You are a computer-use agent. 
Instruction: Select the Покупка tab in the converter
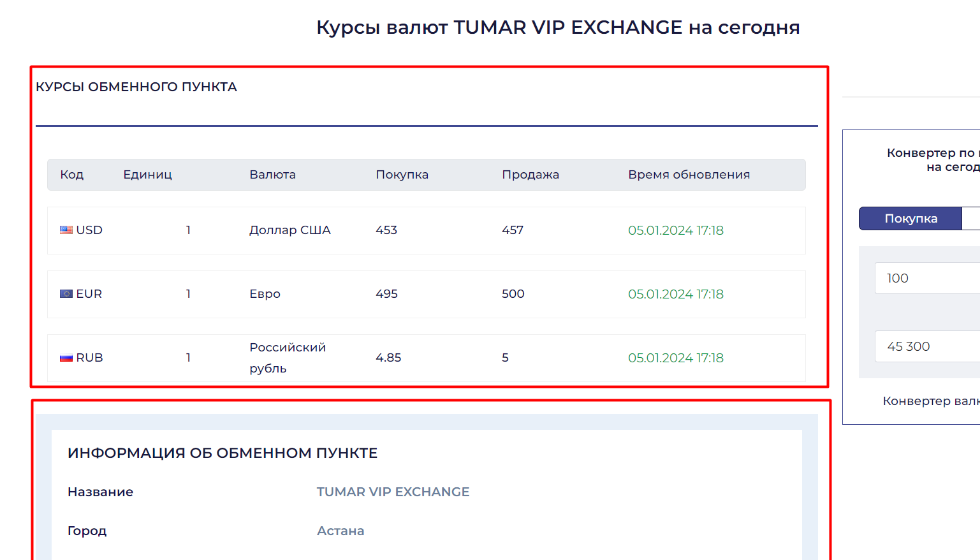tap(911, 218)
